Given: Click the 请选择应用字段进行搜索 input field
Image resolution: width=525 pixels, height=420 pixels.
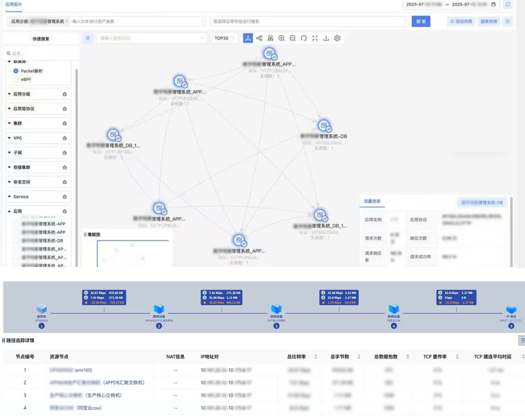Looking at the screenshot, I should (x=308, y=21).
